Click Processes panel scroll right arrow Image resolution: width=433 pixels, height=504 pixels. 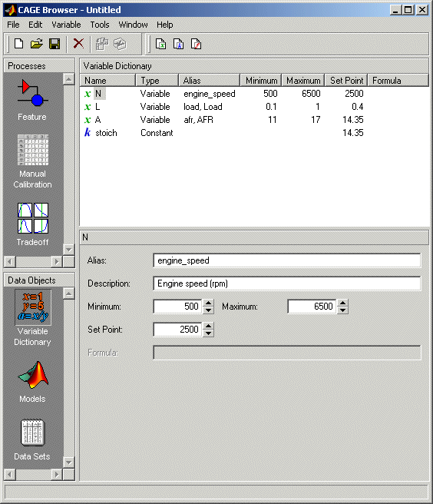click(57, 262)
